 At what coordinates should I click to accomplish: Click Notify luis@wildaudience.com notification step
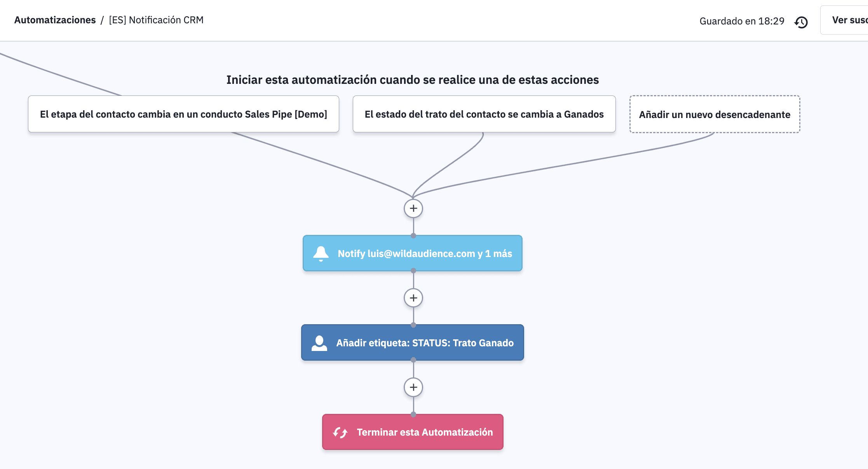point(413,253)
